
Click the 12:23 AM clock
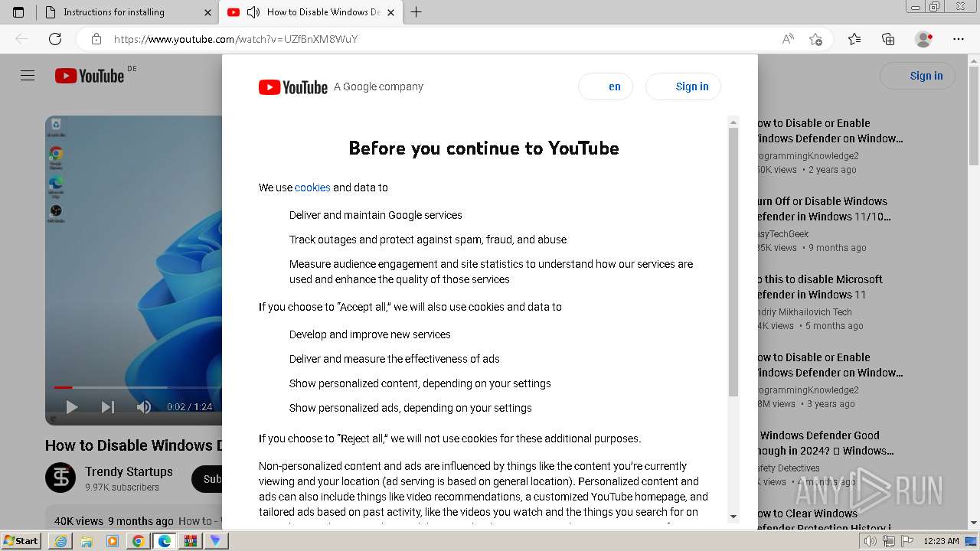(x=941, y=541)
